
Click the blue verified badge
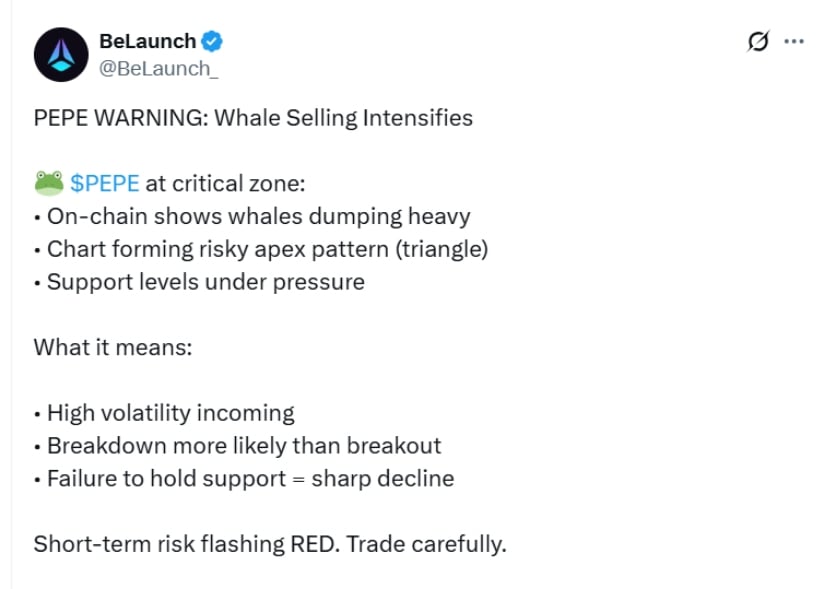point(213,42)
